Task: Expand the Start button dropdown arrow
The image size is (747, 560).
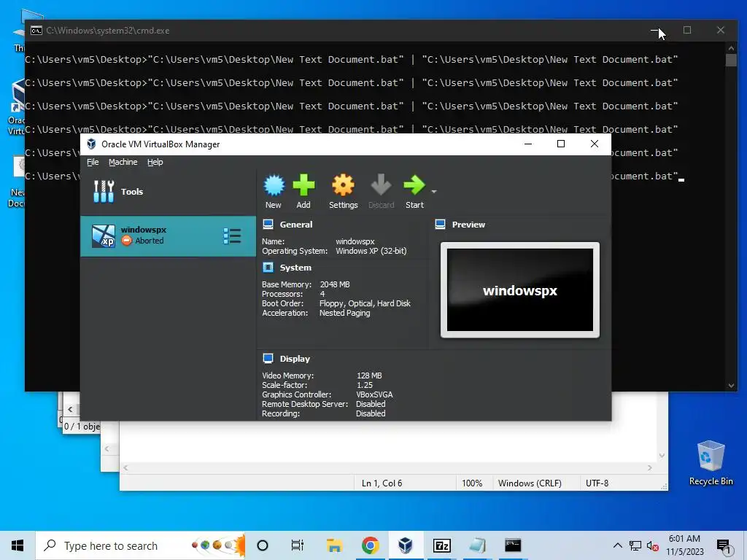Action: pyautogui.click(x=434, y=192)
